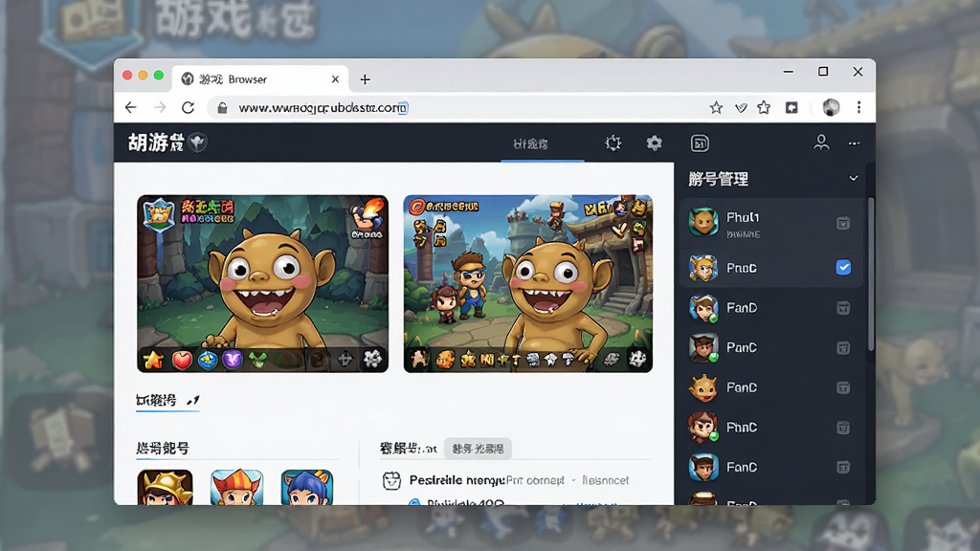The image size is (980, 551).
Task: Click the purple orb icon in left game thumbnail
Action: [233, 360]
